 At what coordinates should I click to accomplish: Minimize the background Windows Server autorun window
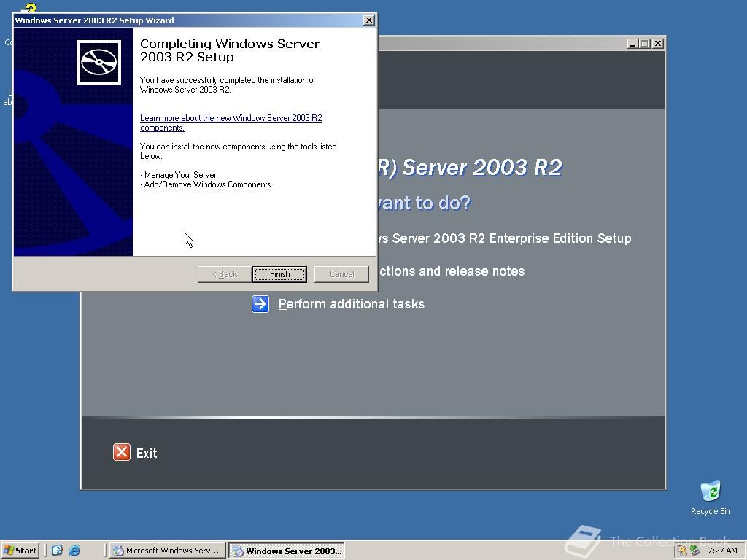(632, 43)
